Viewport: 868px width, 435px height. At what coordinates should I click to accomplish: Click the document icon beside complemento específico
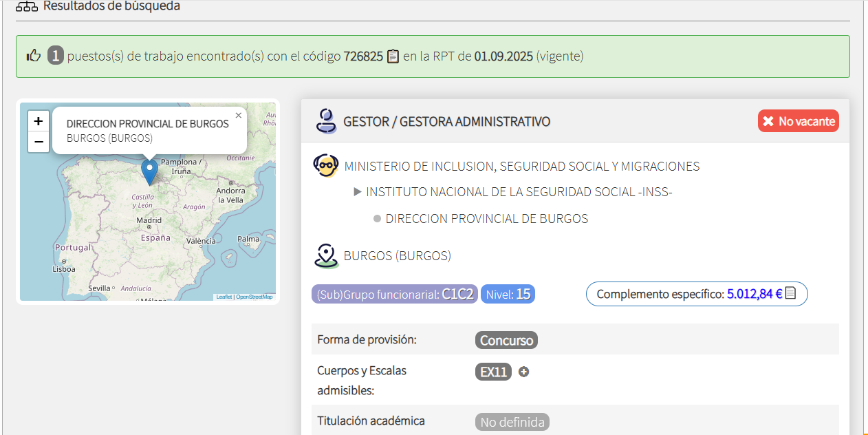point(790,293)
